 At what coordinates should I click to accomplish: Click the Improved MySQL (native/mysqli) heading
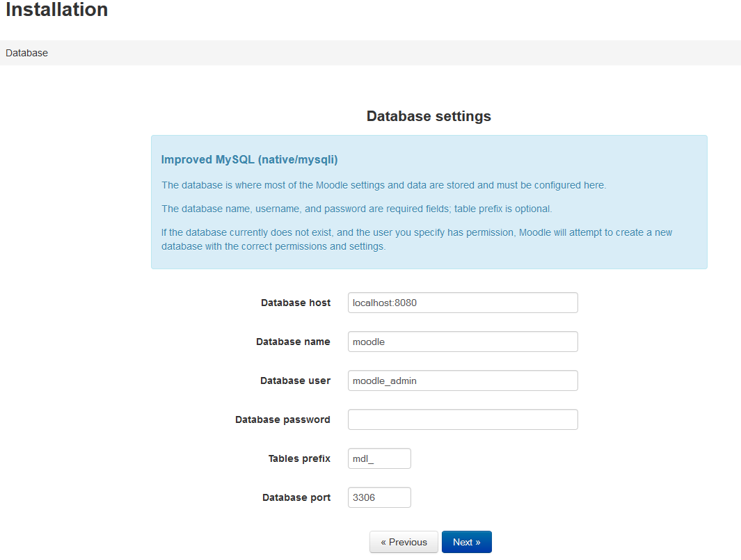tap(250, 160)
